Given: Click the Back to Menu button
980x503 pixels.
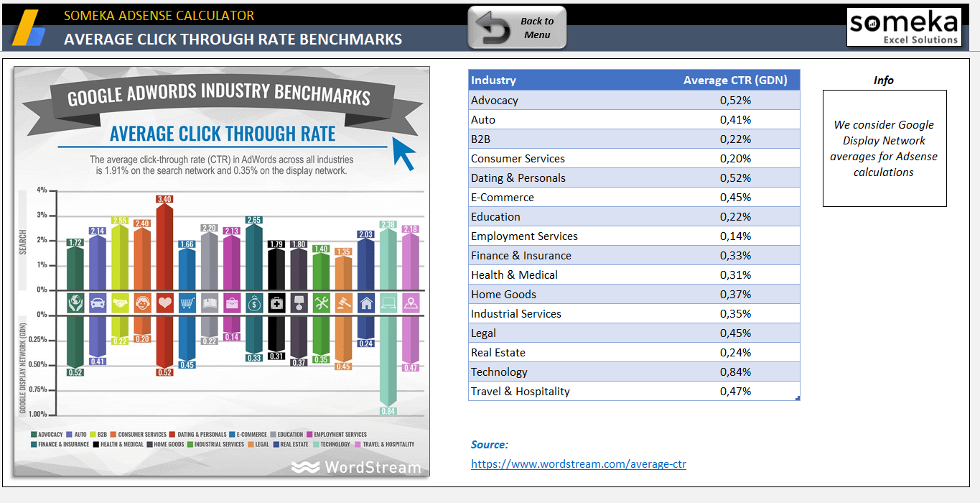Looking at the screenshot, I should [517, 28].
